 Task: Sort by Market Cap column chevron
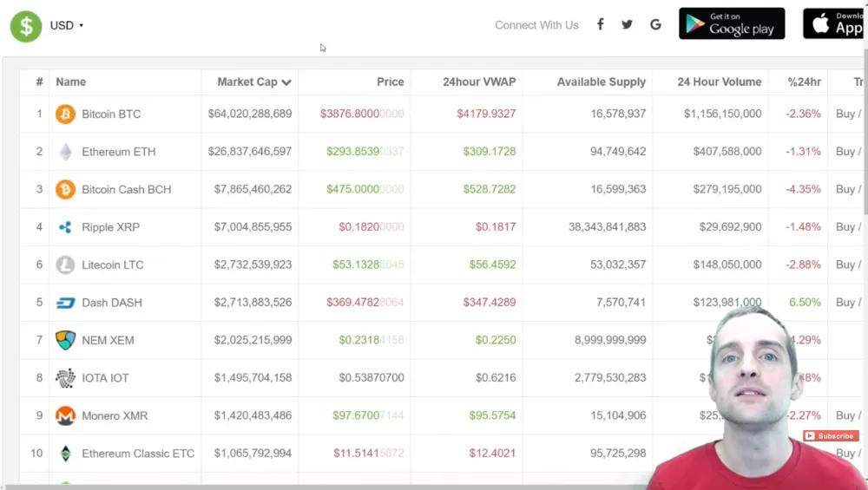(286, 82)
